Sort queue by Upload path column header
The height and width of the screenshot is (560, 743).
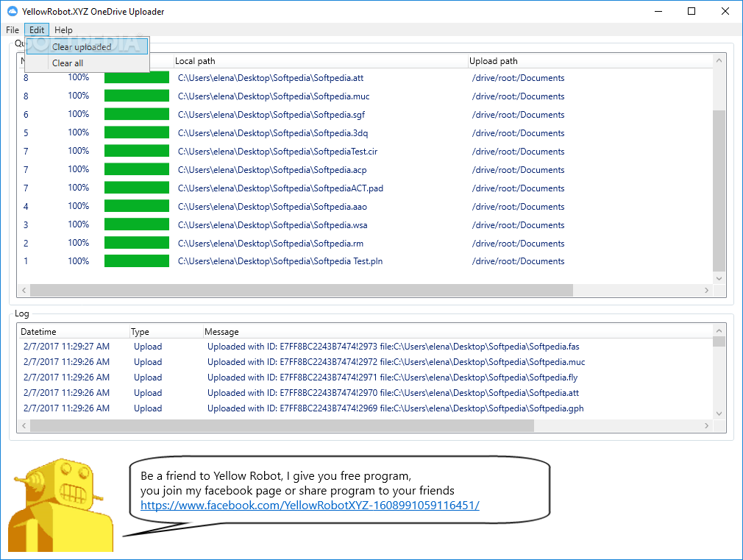coord(589,60)
